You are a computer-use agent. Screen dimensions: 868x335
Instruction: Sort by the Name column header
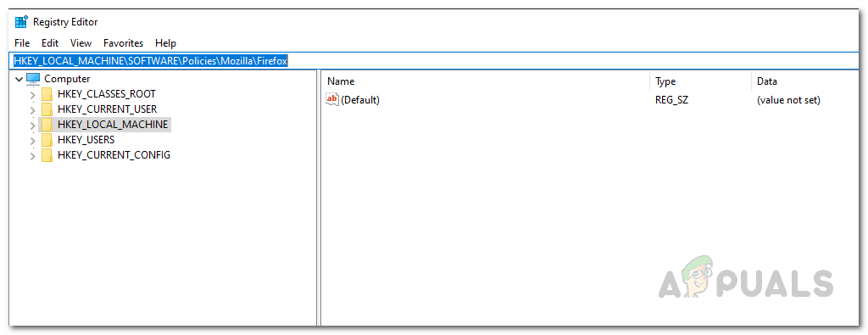(x=486, y=81)
